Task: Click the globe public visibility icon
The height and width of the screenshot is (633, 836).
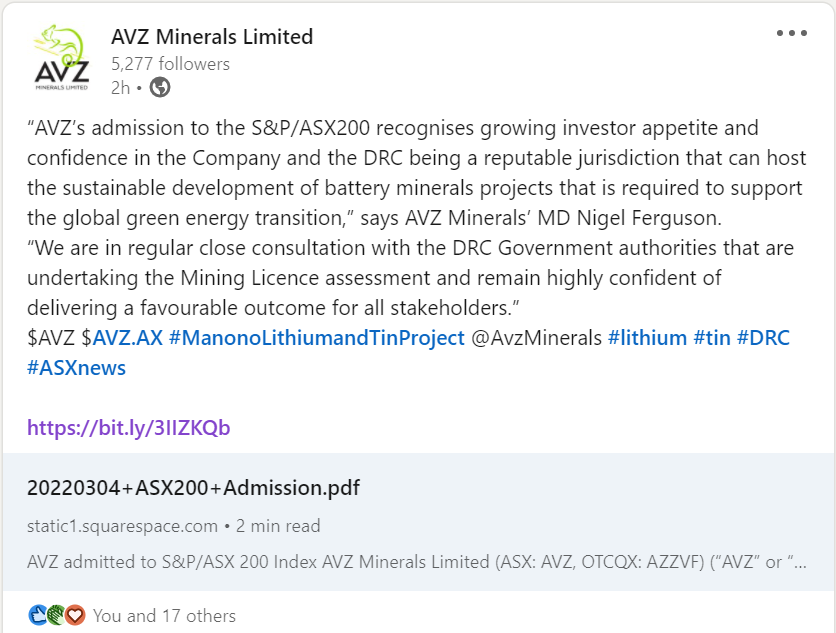Action: click(x=159, y=87)
